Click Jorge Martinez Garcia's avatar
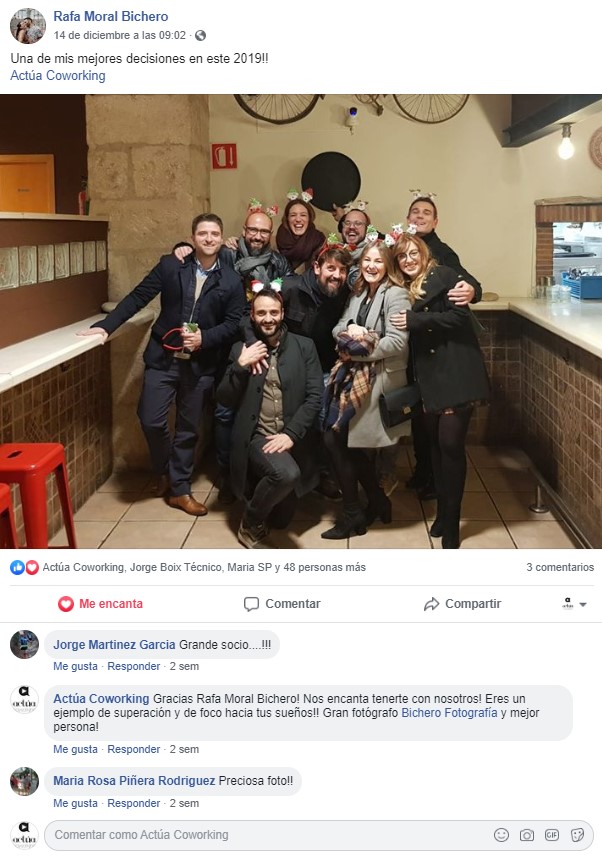Viewport: 602px width, 856px height. tap(25, 644)
